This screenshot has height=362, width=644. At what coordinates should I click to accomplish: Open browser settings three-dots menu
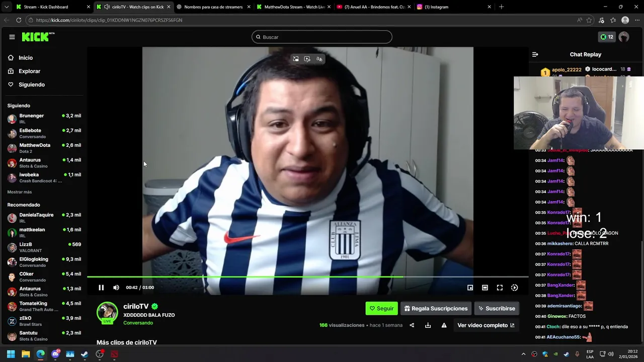click(x=637, y=20)
